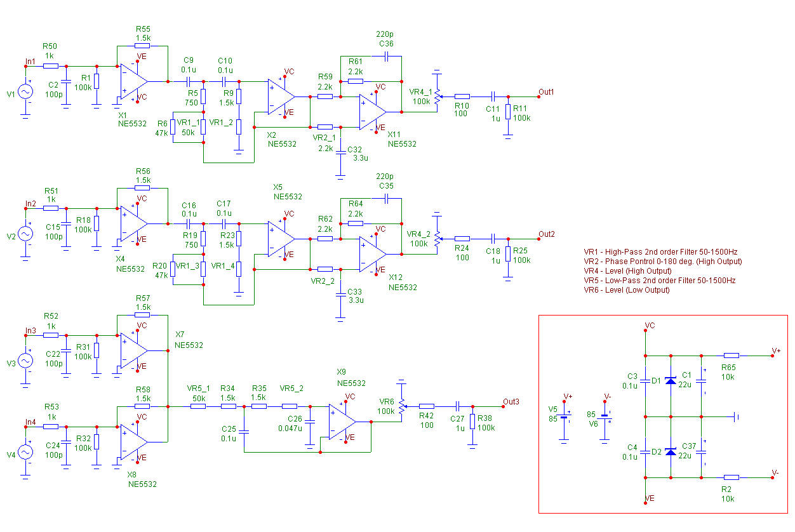Viewport: 795px width, 532px height.
Task: Click the V4 AC voltage source symbol
Action: (x=25, y=452)
